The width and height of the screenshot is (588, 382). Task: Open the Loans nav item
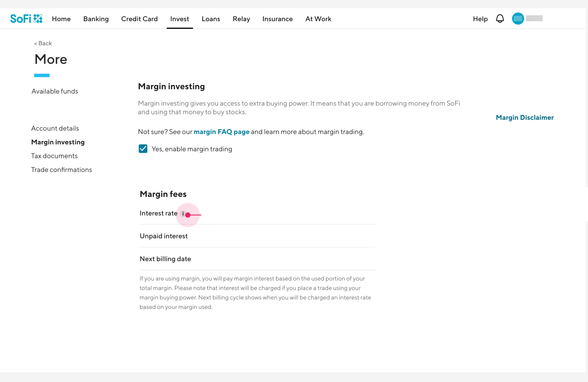pos(211,19)
